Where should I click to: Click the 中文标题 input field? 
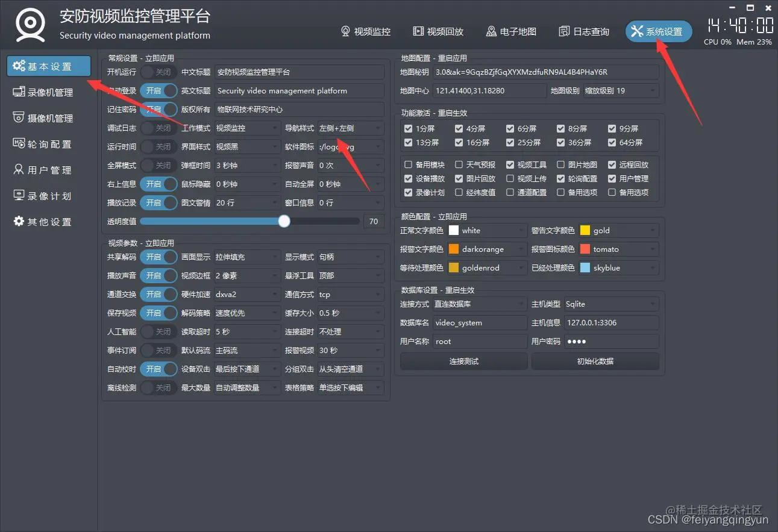coord(299,72)
